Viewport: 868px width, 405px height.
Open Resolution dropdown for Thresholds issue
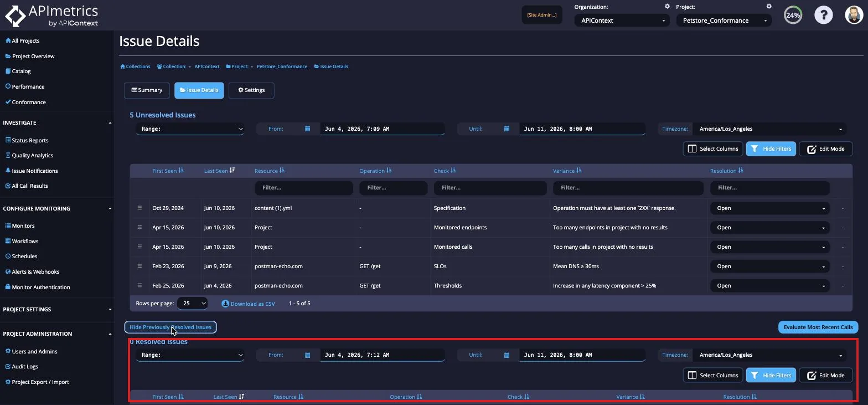point(769,286)
